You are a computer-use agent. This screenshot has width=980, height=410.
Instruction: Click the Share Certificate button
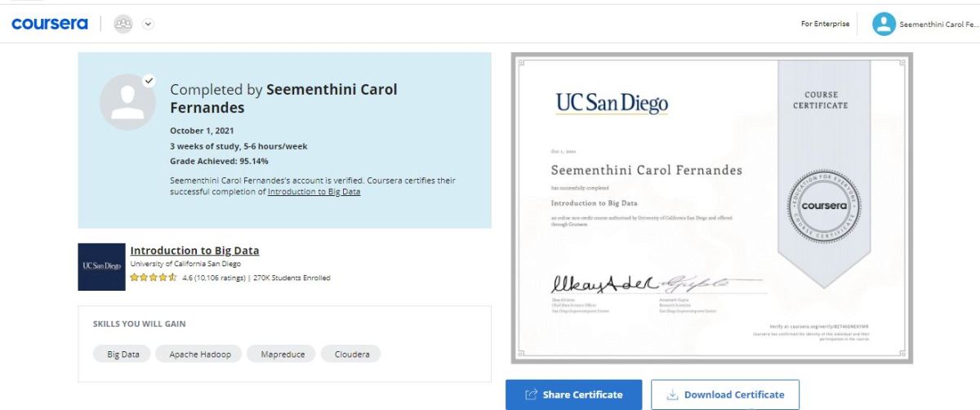tap(573, 394)
